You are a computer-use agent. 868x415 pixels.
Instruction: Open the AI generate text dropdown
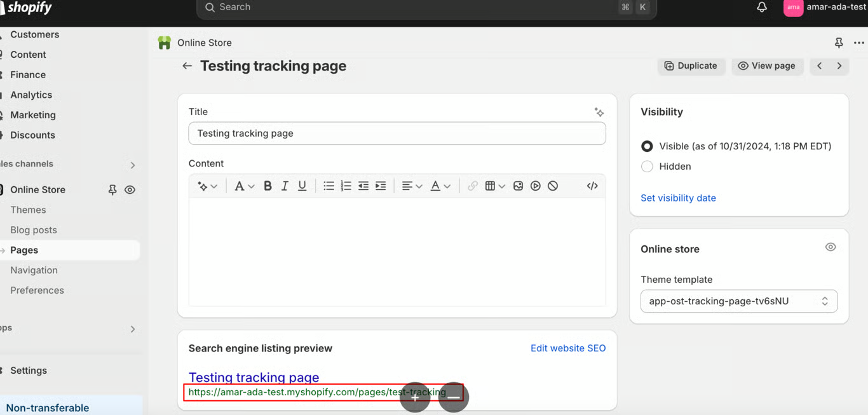pyautogui.click(x=207, y=186)
